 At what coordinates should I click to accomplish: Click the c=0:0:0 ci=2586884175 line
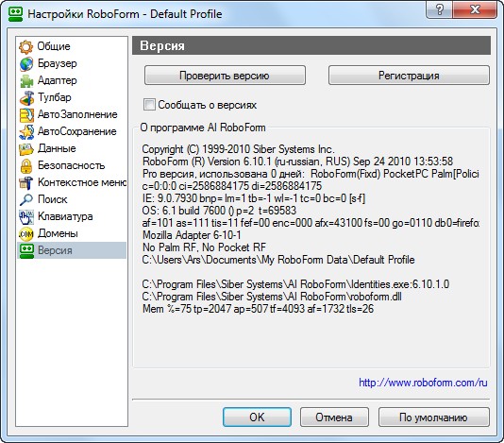click(x=232, y=186)
